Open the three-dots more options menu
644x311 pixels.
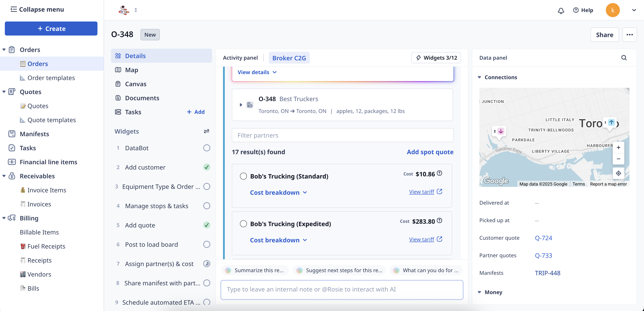(629, 35)
